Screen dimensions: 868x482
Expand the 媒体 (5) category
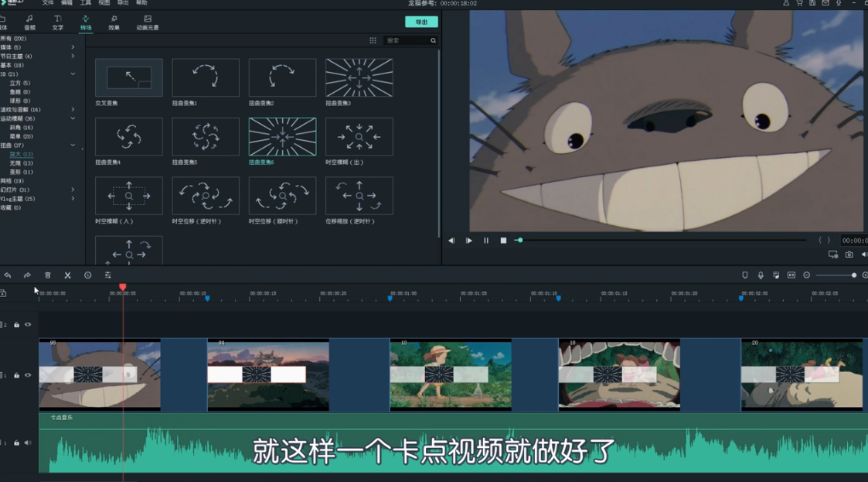click(x=73, y=47)
